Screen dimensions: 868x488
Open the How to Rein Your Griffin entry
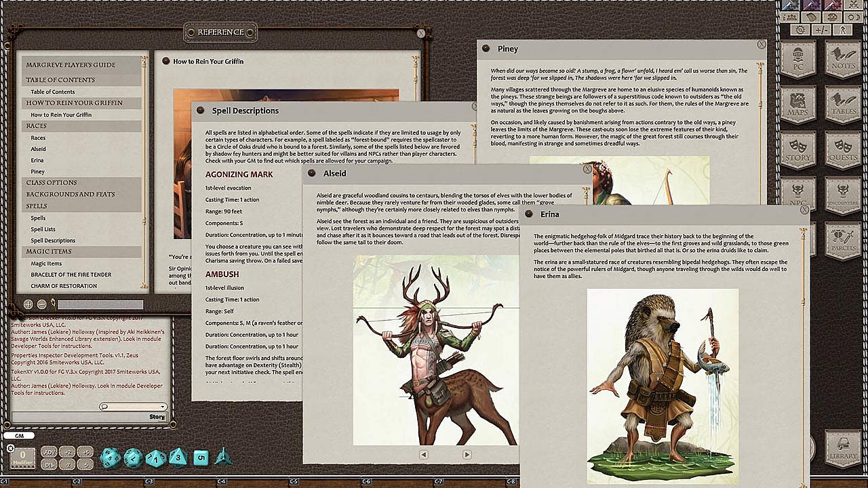point(61,115)
